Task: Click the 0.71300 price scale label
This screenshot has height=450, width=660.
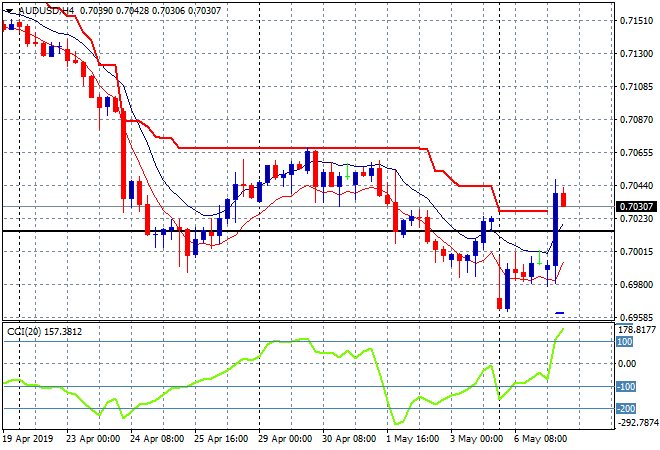Action: click(636, 54)
